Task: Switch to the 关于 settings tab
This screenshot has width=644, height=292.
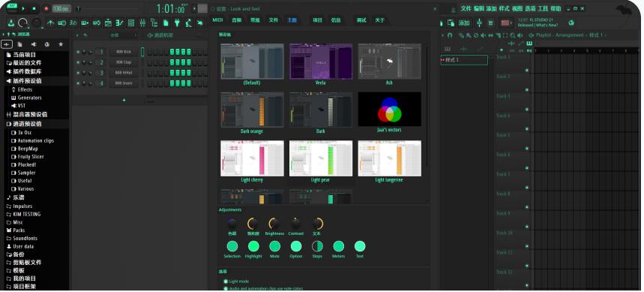Action: click(x=379, y=20)
